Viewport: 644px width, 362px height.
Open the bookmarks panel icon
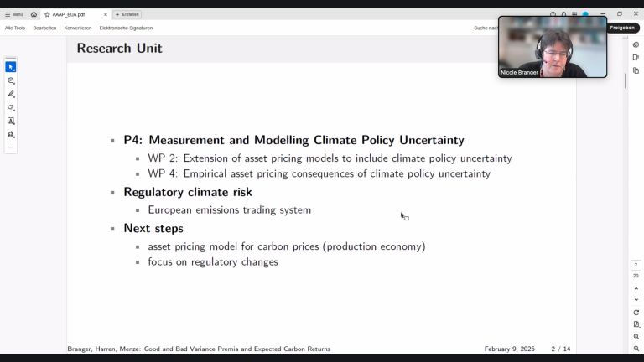click(x=636, y=58)
